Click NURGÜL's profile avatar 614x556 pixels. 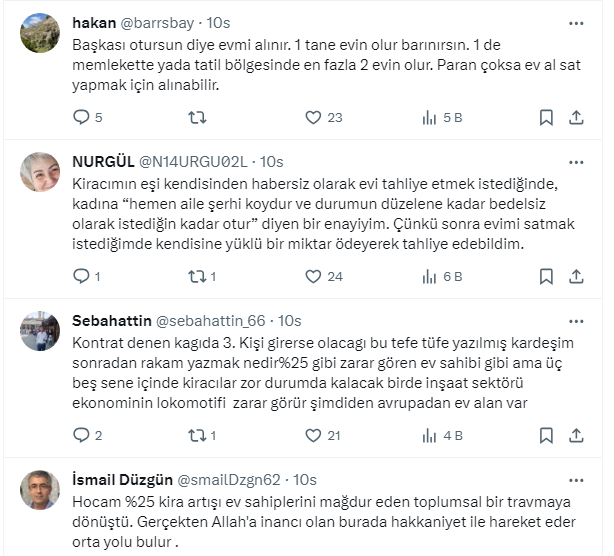coord(40,172)
